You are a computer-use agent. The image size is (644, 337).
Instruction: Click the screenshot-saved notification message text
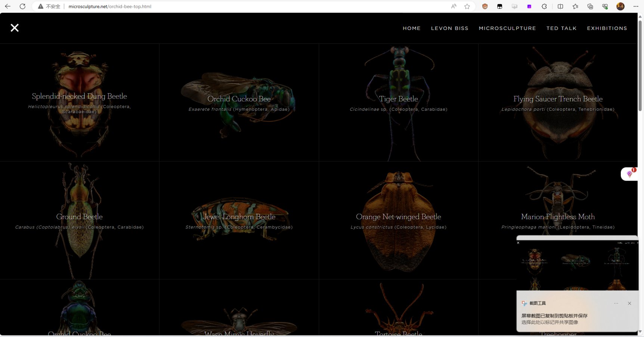tap(554, 316)
